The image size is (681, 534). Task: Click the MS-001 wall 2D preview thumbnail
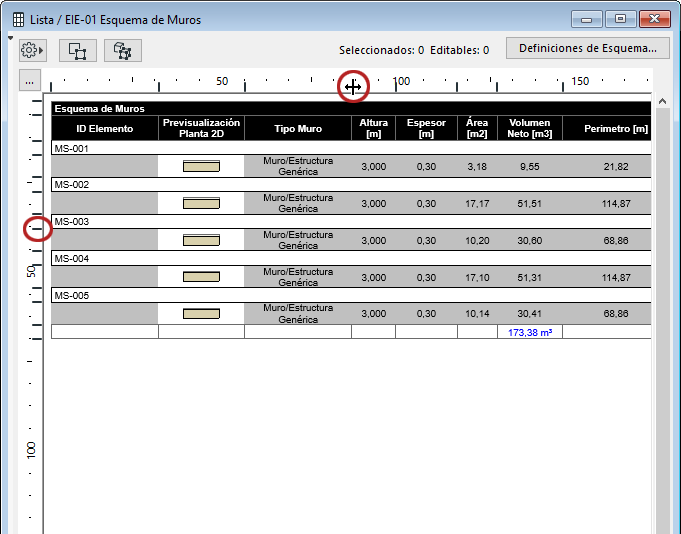(202, 166)
